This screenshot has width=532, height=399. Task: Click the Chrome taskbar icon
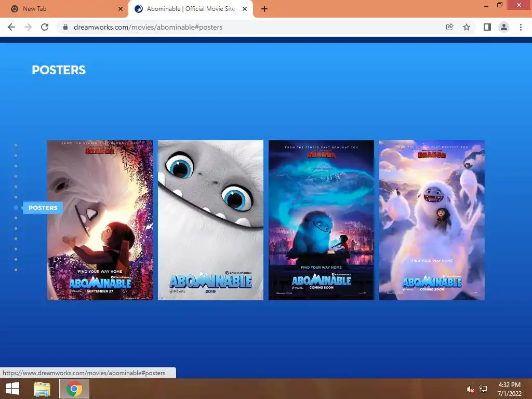[74, 389]
